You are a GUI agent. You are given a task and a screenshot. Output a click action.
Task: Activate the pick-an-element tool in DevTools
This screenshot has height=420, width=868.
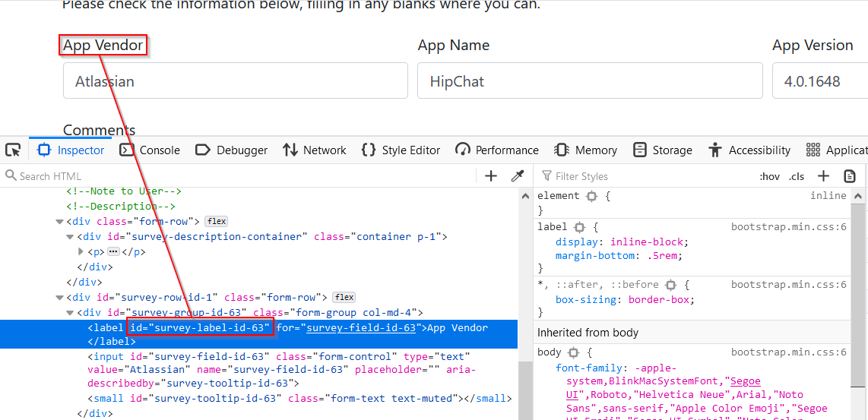pyautogui.click(x=13, y=150)
